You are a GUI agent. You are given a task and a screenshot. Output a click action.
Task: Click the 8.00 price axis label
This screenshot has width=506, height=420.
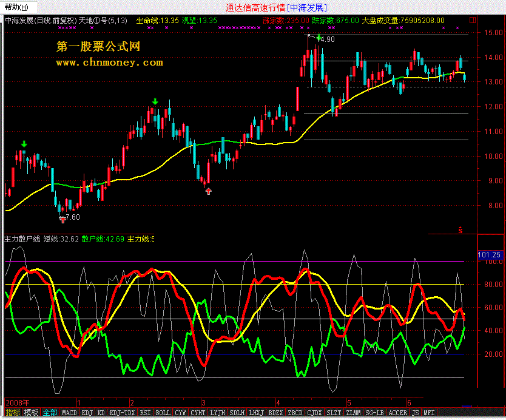pos(495,206)
